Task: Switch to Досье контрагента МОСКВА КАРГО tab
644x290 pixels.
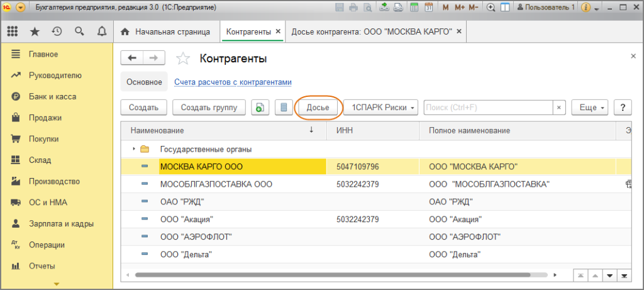Action: point(372,31)
